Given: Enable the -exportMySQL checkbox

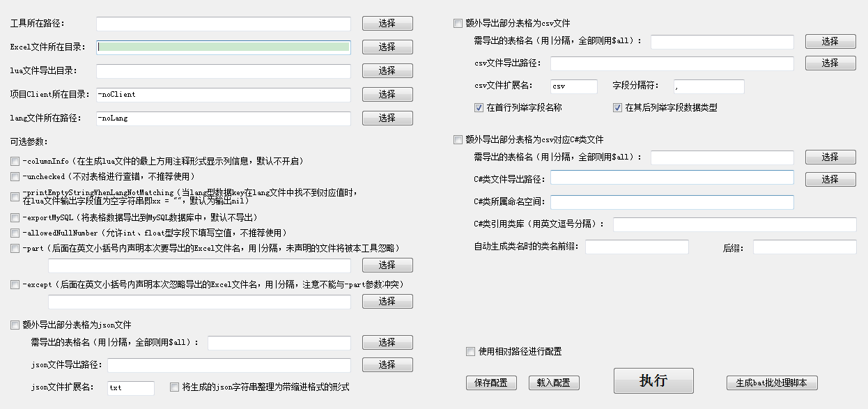Looking at the screenshot, I should pyautogui.click(x=15, y=218).
